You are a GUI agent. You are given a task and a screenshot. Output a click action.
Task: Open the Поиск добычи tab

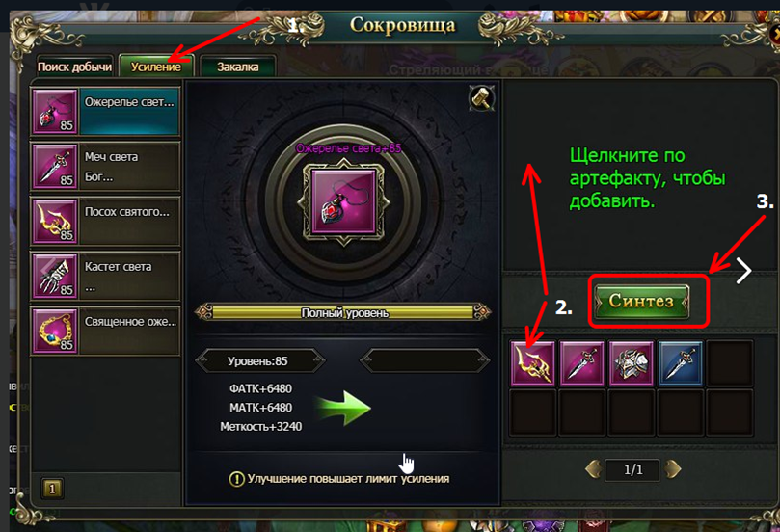click(74, 66)
